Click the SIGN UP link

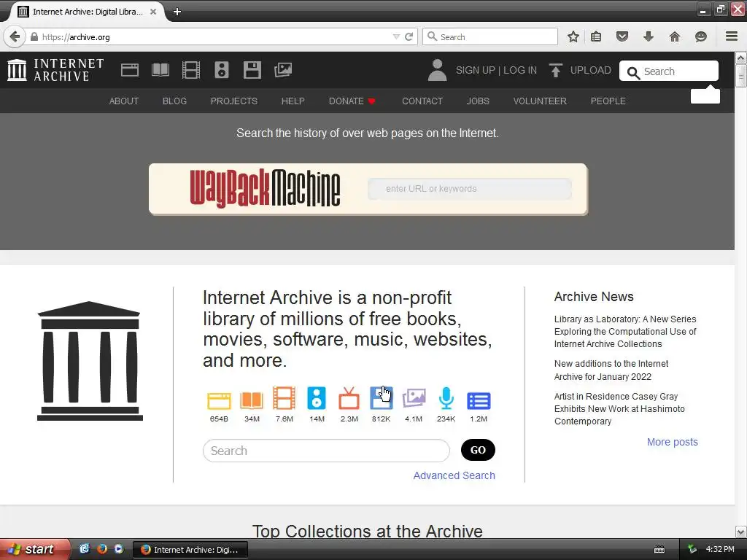pos(475,70)
